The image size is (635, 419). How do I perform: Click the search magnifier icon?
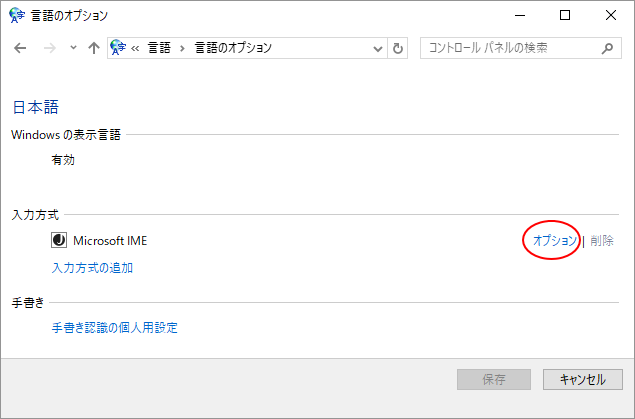[607, 49]
